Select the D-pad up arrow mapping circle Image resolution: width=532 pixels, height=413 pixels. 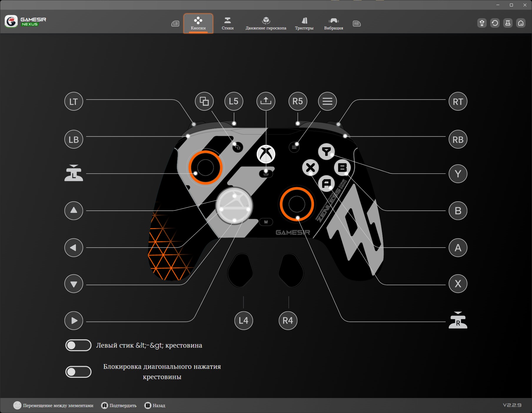pos(74,210)
